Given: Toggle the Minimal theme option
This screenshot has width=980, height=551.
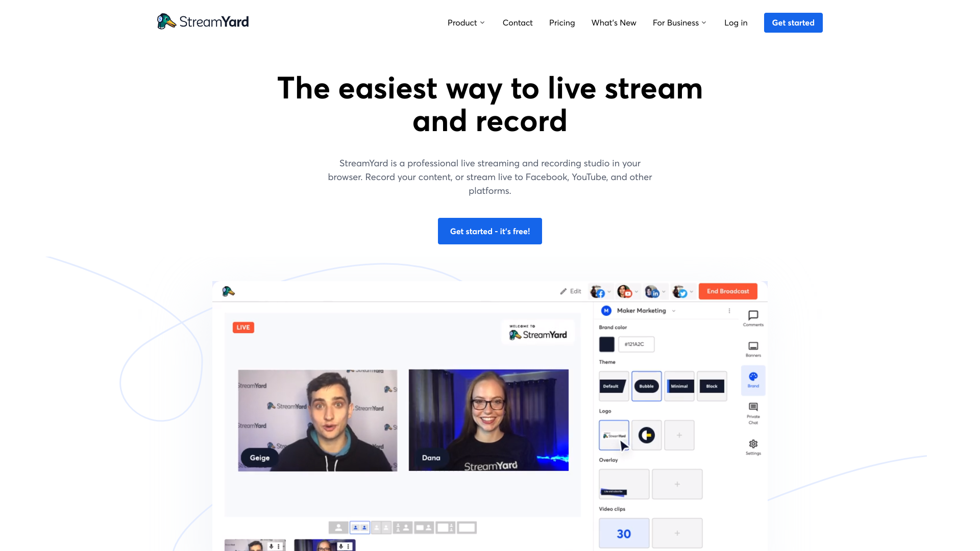Looking at the screenshot, I should (679, 386).
